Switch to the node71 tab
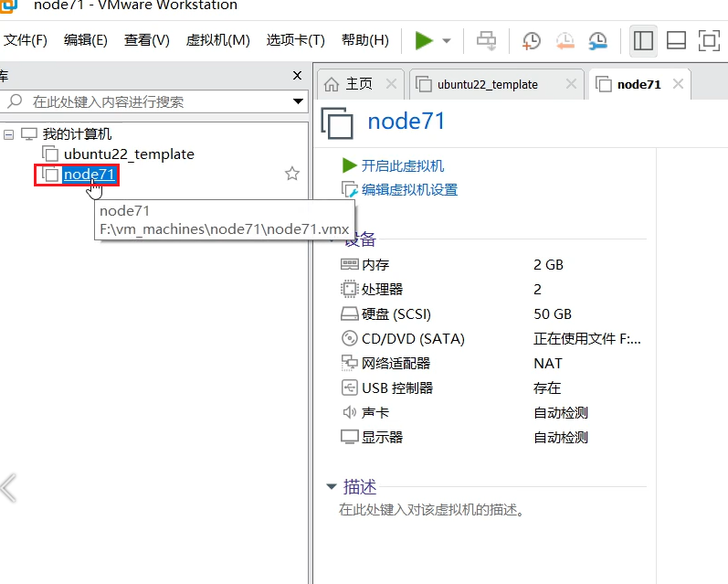This screenshot has height=584, width=728. point(638,85)
